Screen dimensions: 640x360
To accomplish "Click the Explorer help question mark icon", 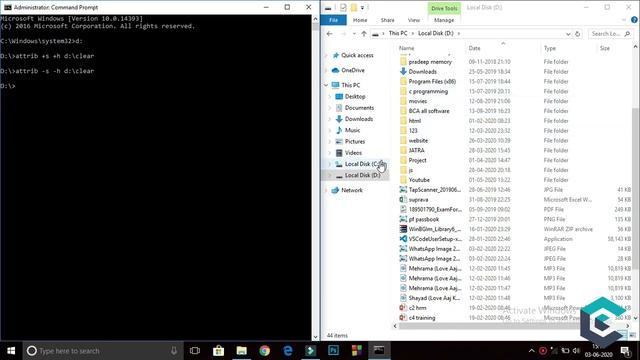I will (634, 20).
